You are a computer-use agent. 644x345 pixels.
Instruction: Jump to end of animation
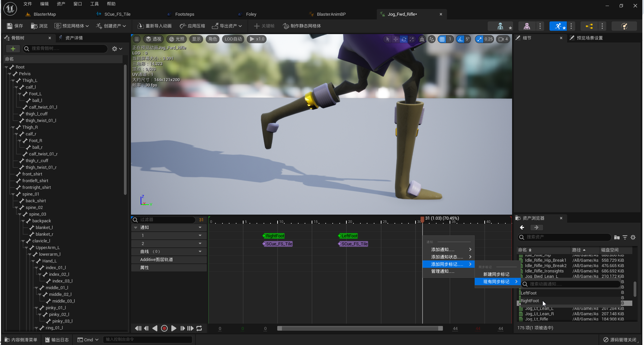[x=190, y=329]
